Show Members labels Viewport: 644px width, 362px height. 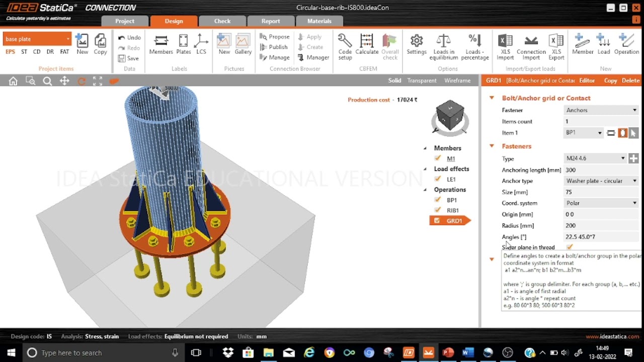point(161,44)
